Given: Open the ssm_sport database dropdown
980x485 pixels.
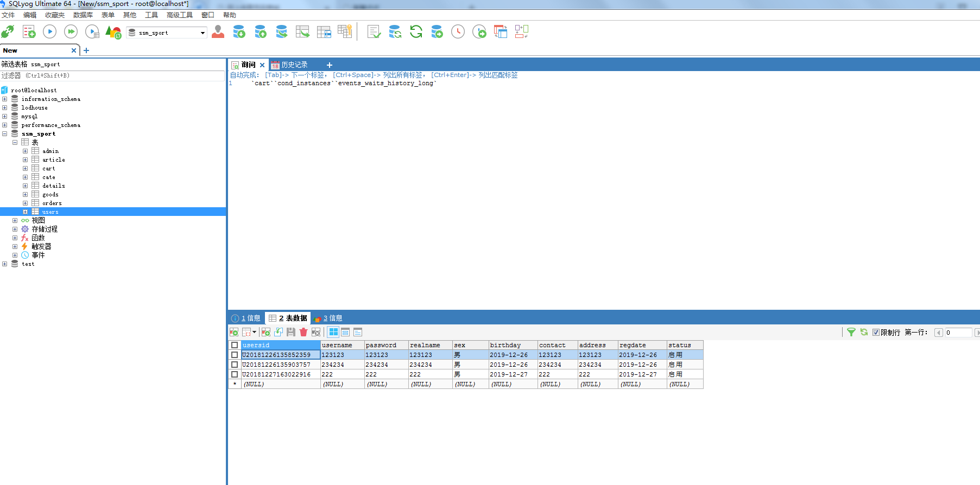Looking at the screenshot, I should tap(203, 33).
